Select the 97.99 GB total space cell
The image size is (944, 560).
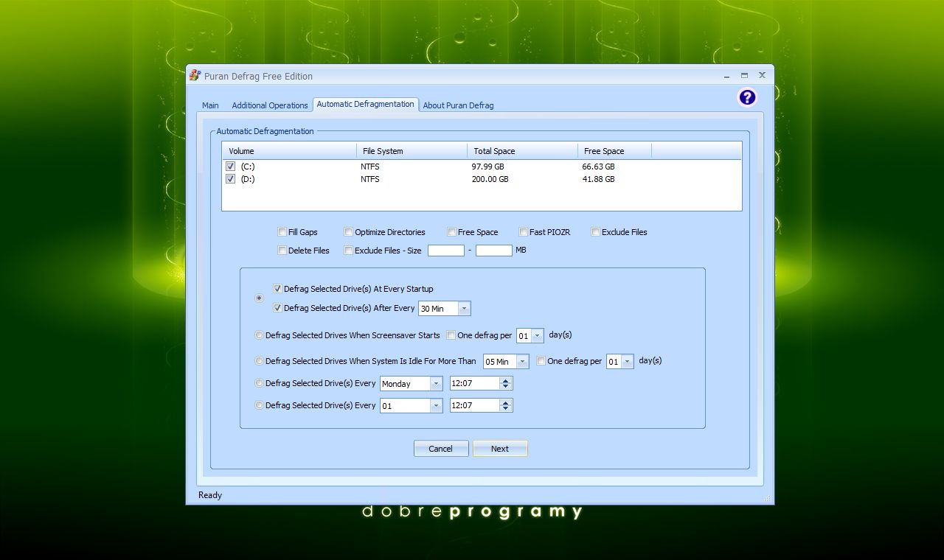pos(488,167)
